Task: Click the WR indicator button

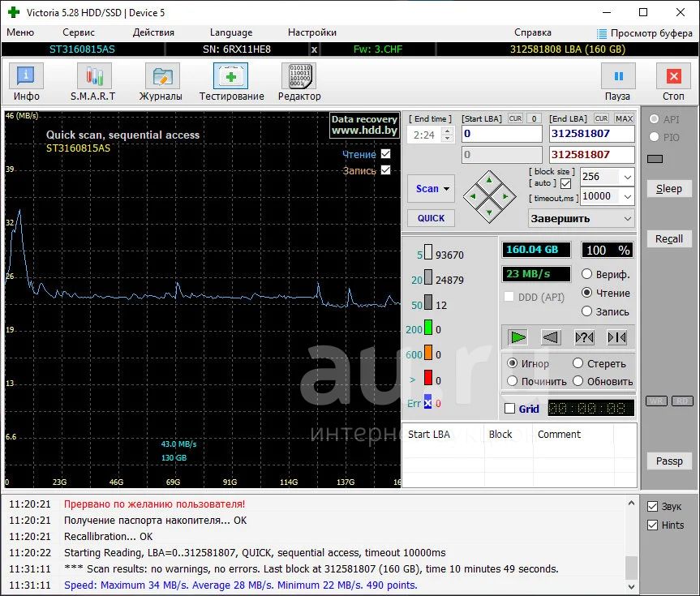Action: [x=656, y=401]
